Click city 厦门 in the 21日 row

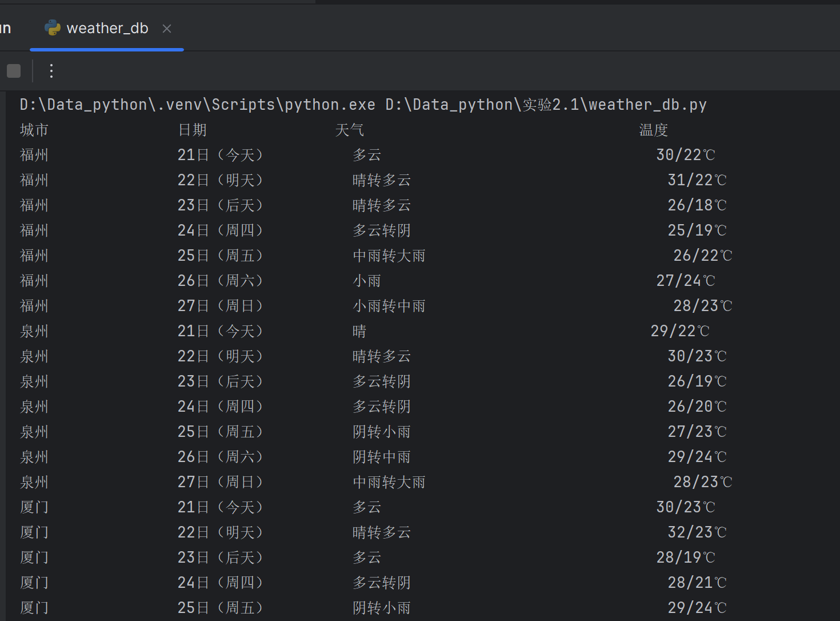point(34,507)
